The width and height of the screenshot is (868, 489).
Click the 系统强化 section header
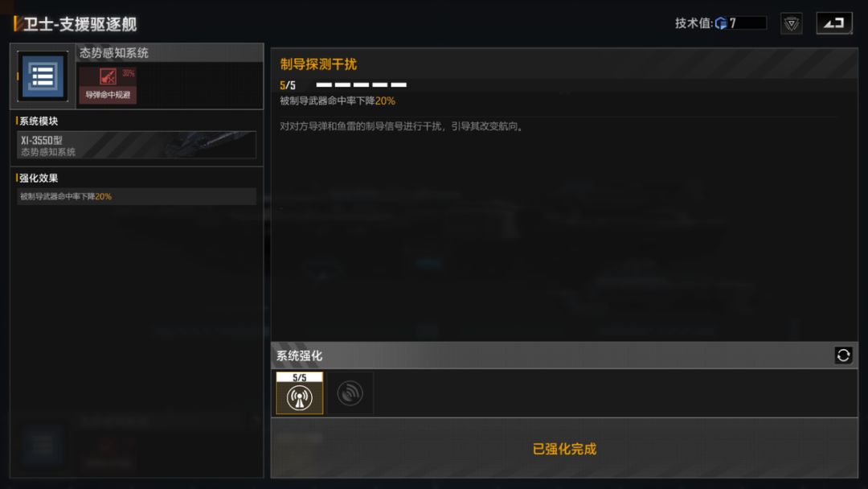click(299, 355)
